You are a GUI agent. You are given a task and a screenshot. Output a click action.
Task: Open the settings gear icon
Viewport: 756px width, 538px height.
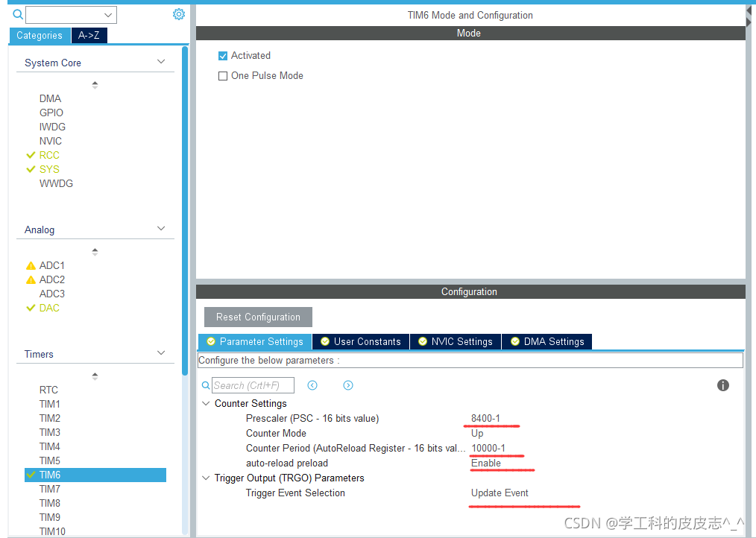click(x=179, y=14)
